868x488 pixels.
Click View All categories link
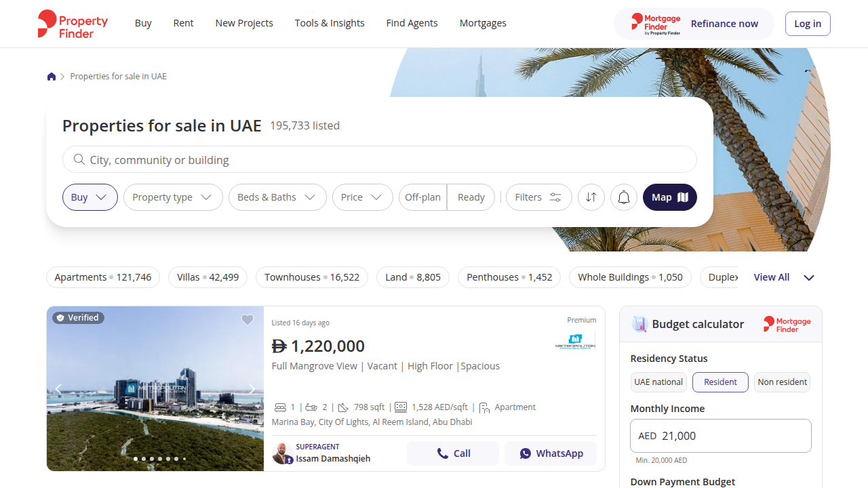coord(772,277)
